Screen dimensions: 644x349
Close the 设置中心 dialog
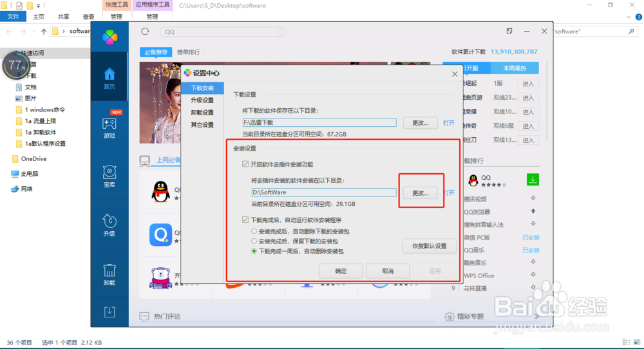(x=454, y=74)
